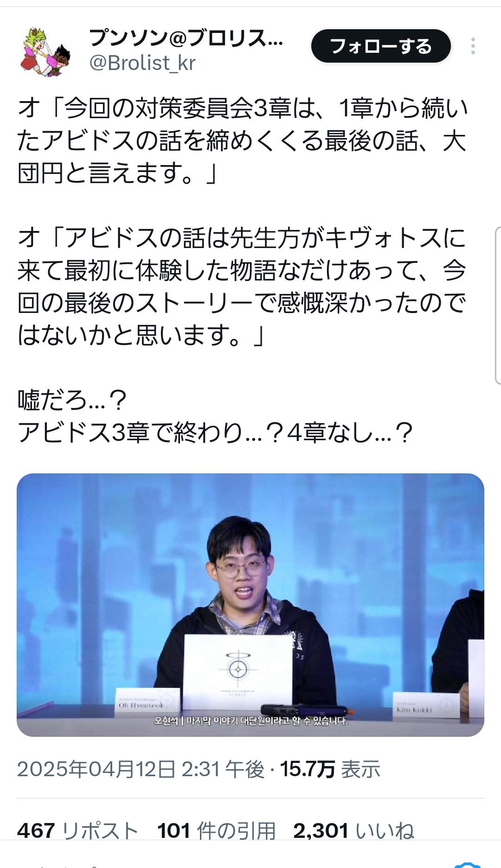View the 15.7万 表示 view count
The width and height of the screenshot is (501, 868).
(x=330, y=769)
